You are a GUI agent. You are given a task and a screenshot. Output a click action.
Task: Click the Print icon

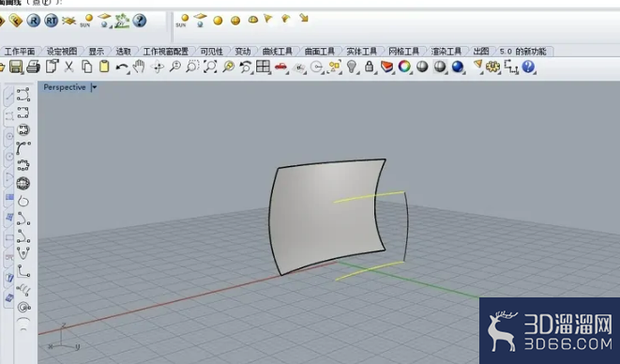click(x=33, y=67)
